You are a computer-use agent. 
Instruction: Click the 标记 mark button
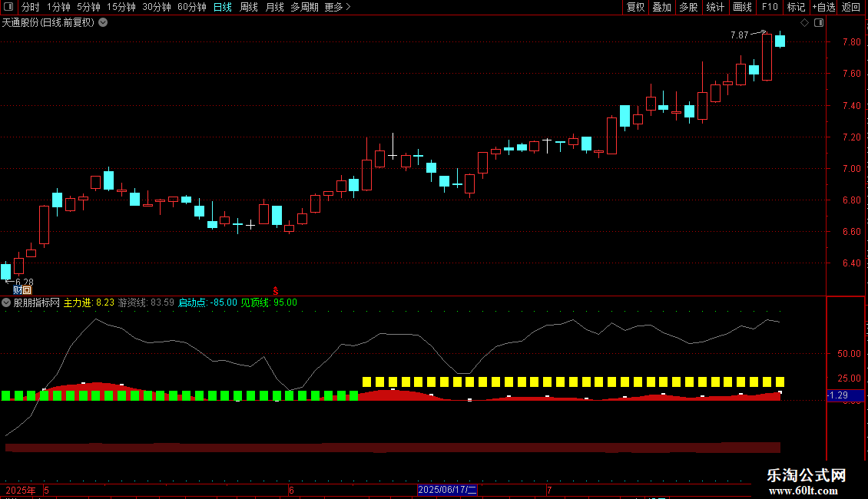[796, 7]
